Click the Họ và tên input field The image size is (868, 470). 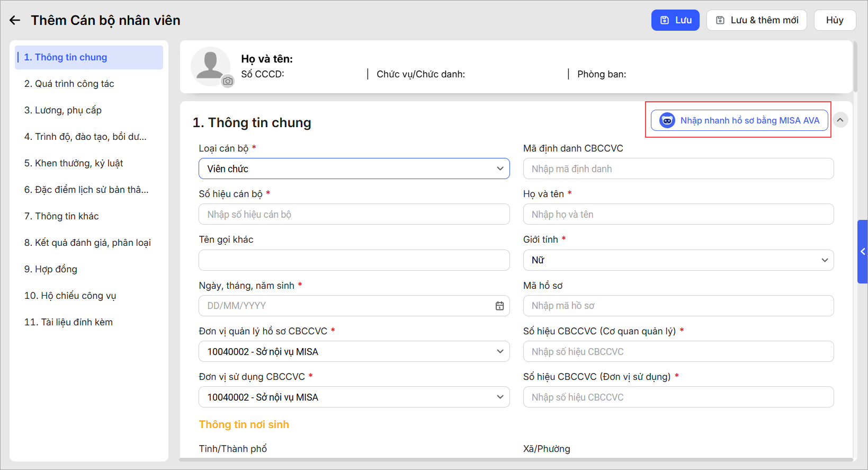(678, 215)
